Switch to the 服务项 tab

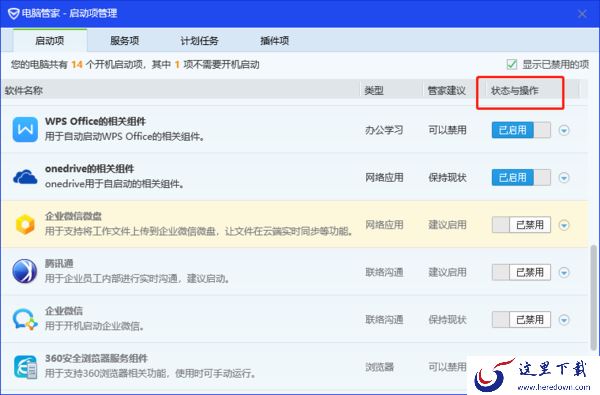[125, 41]
